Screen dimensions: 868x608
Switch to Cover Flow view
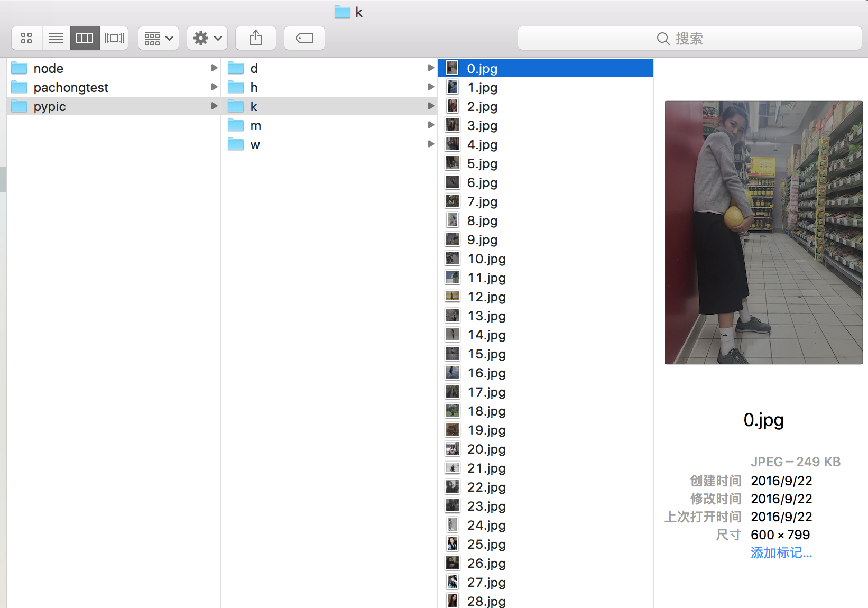(x=114, y=38)
